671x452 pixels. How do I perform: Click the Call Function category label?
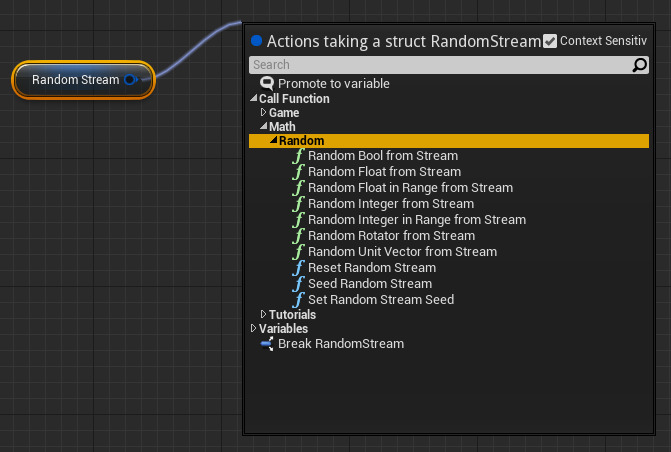pyautogui.click(x=294, y=99)
